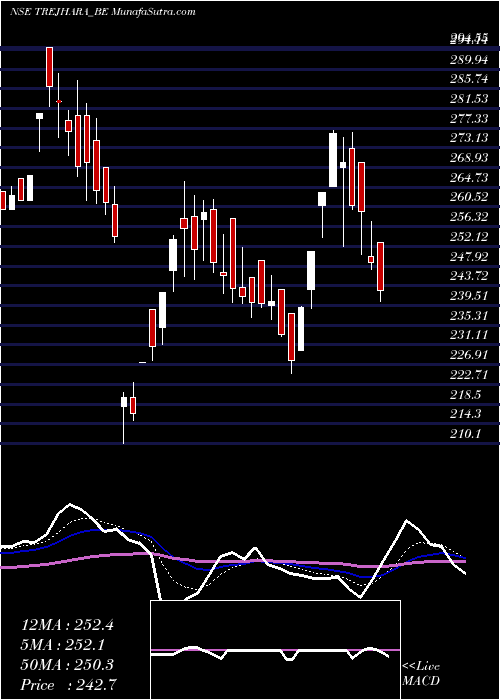Click the 273.13 price axis label
Screen dimensions: 500x700
pyautogui.click(x=468, y=138)
